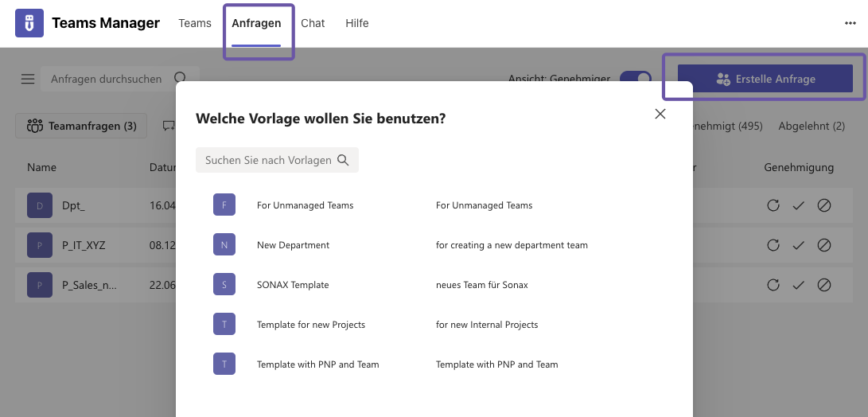Click the P_Sales_n... request name
This screenshot has height=417, width=868.
pos(89,285)
